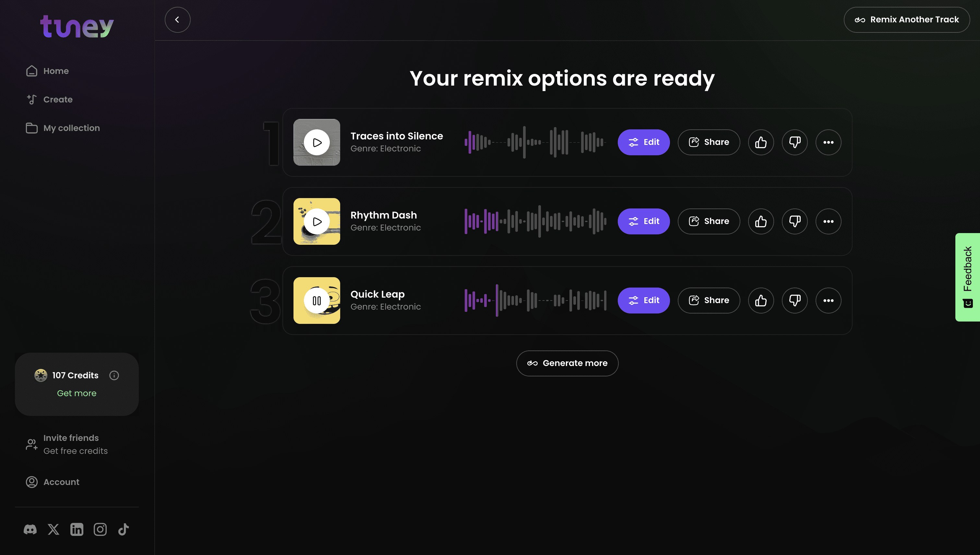980x555 pixels.
Task: Open the X (Twitter) social icon
Action: pos(54,529)
